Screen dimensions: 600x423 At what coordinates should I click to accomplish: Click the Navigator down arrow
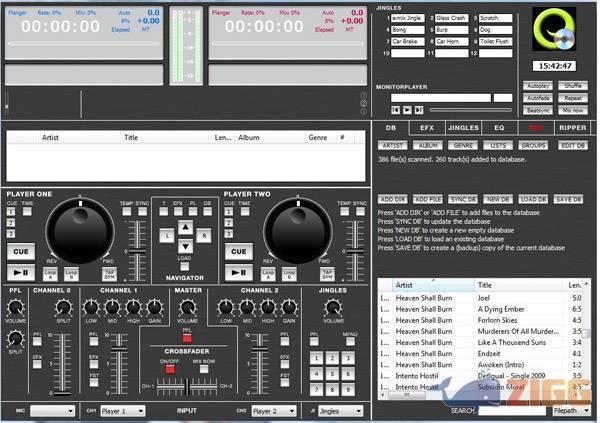coord(185,247)
